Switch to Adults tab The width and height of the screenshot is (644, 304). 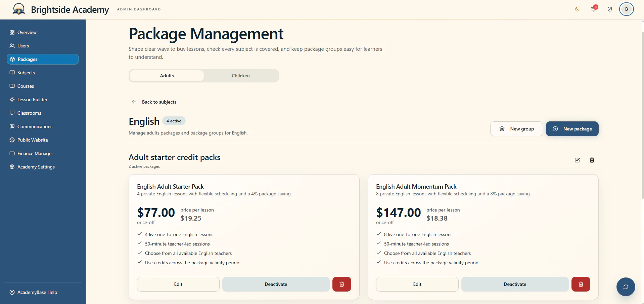[167, 76]
